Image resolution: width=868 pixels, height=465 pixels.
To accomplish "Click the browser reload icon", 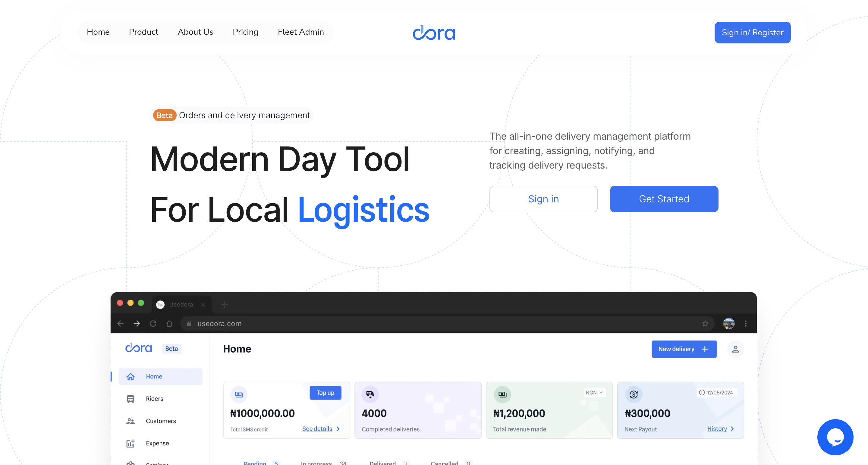I will click(x=153, y=323).
